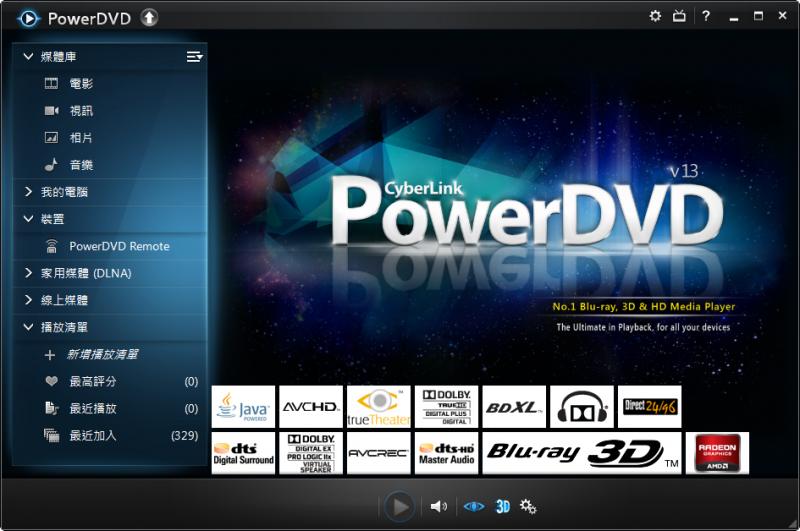The height and width of the screenshot is (531, 800).
Task: Click the AVCHD logo
Action: pos(311,407)
